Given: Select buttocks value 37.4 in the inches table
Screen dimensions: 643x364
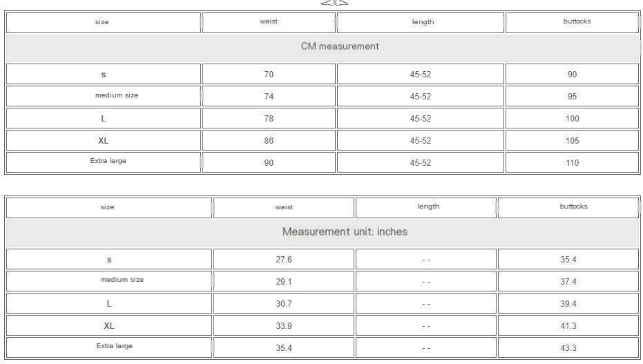Looking at the screenshot, I should pyautogui.click(x=568, y=282).
